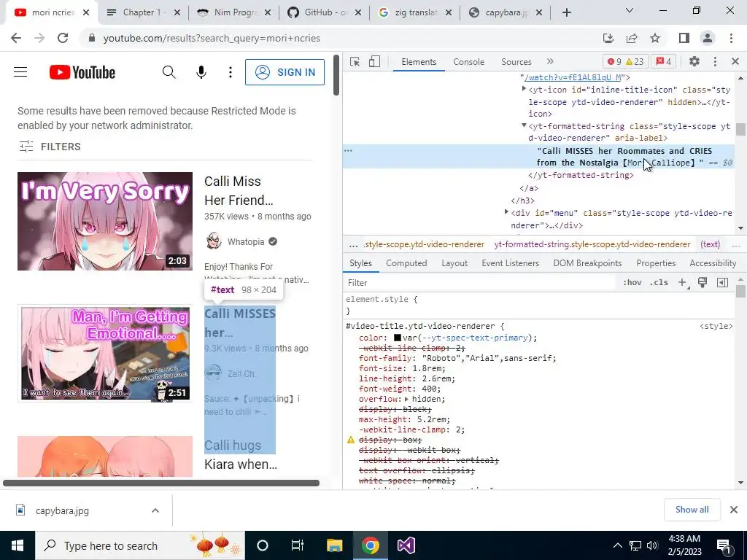Open the breadcrumb leading ellipsis
The width and height of the screenshot is (747, 560).
[x=353, y=245]
